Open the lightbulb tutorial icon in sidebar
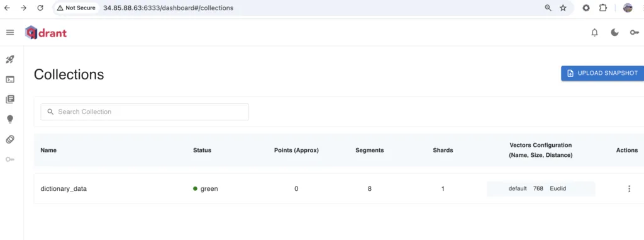The image size is (644, 240). click(x=10, y=120)
